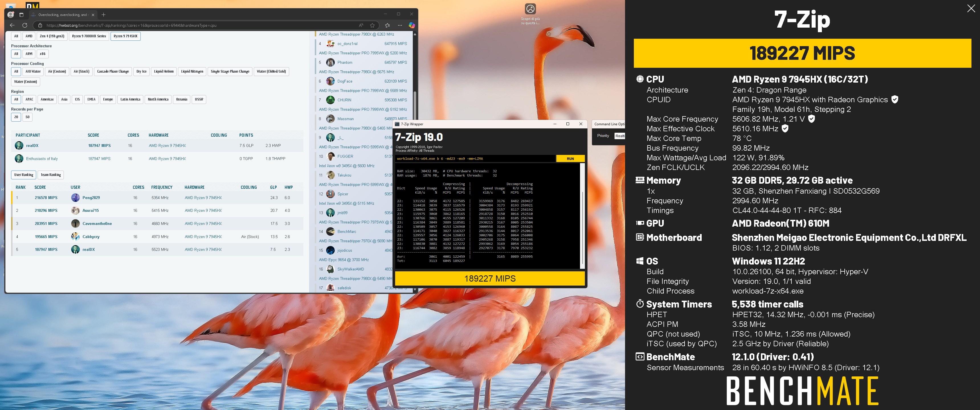The height and width of the screenshot is (410, 980).
Task: Click the Read aloud icon in address bar
Action: click(x=361, y=25)
